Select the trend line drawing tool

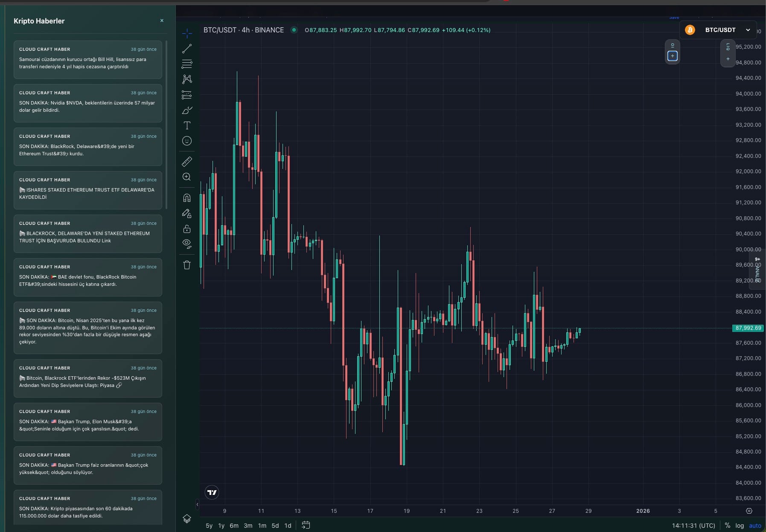point(187,49)
